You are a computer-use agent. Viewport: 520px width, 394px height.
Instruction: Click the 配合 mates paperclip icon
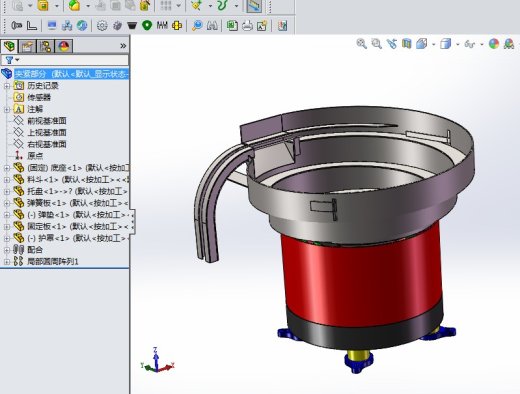point(18,250)
